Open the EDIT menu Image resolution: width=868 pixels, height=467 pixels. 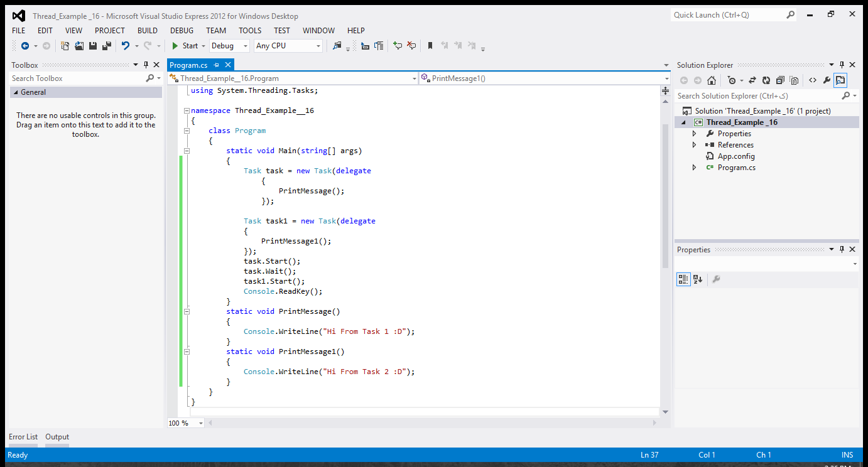click(45, 30)
